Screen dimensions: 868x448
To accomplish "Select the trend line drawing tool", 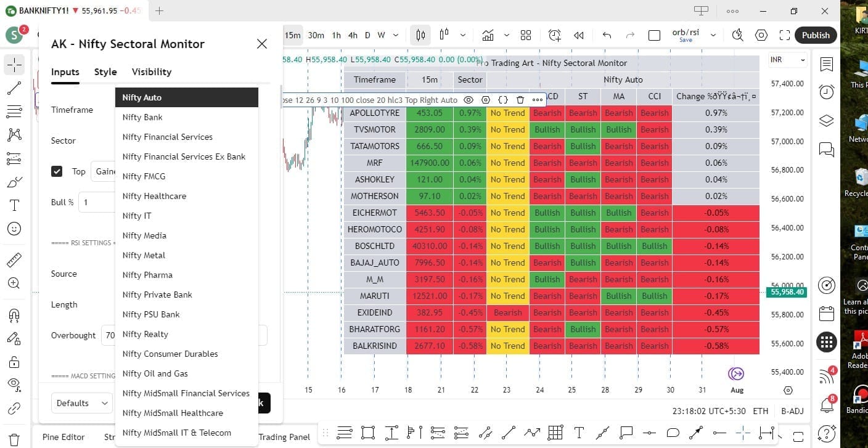I will tap(14, 89).
